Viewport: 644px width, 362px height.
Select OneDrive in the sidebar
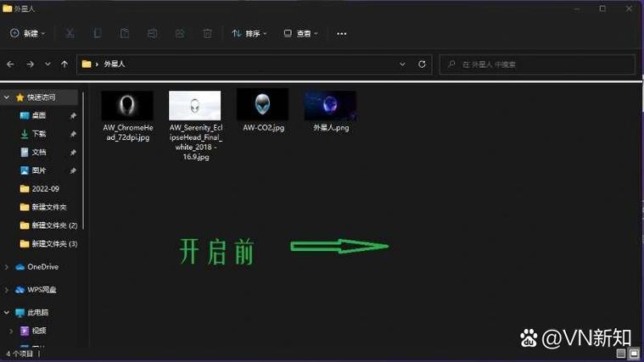37,267
